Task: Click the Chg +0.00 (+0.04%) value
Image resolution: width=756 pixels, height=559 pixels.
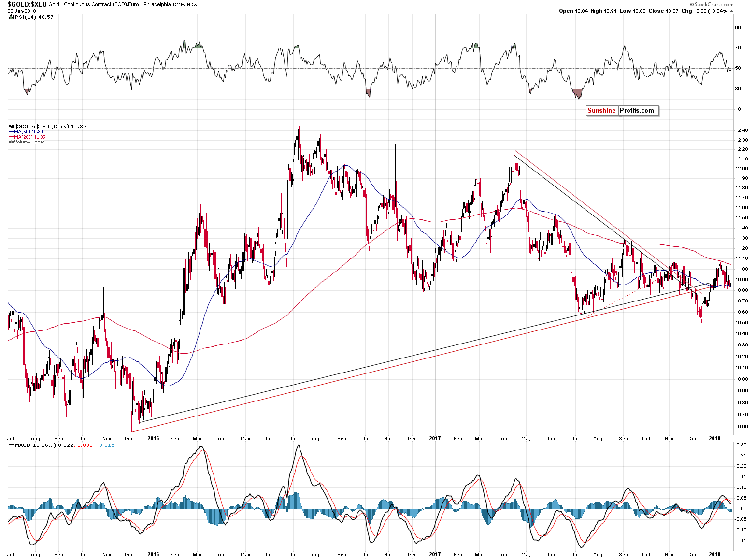Action: (704, 11)
